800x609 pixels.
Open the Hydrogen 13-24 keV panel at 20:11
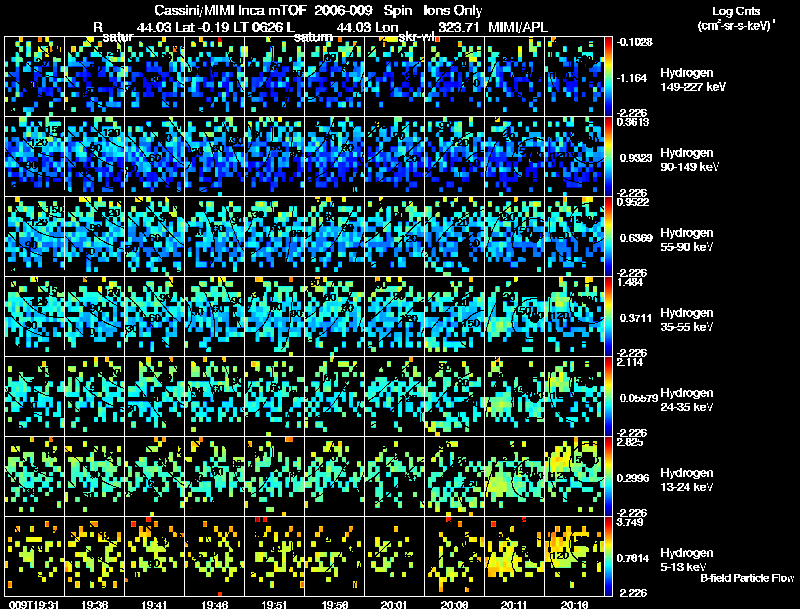514,477
